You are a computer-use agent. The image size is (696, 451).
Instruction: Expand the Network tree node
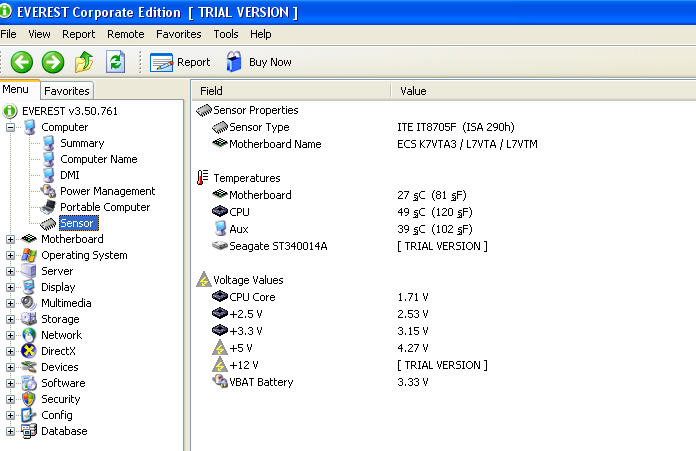pos(10,335)
